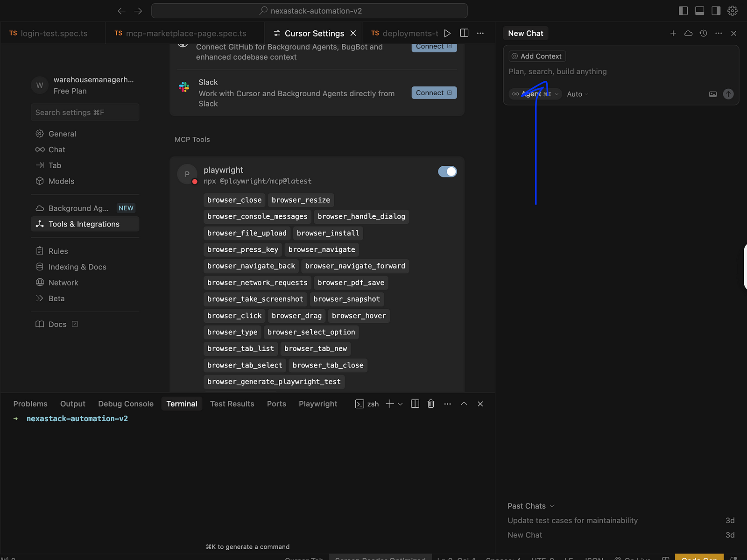747x560 pixels.
Task: Select Tools & Integrations settings section
Action: [x=85, y=224]
